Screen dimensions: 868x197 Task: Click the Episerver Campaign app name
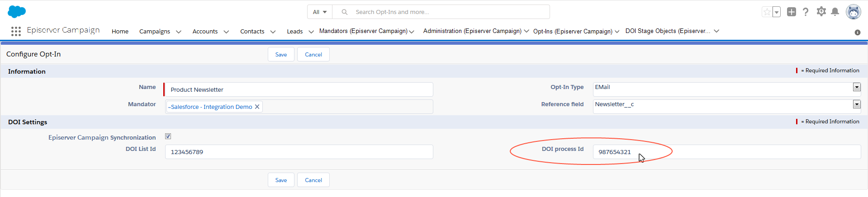pos(63,30)
